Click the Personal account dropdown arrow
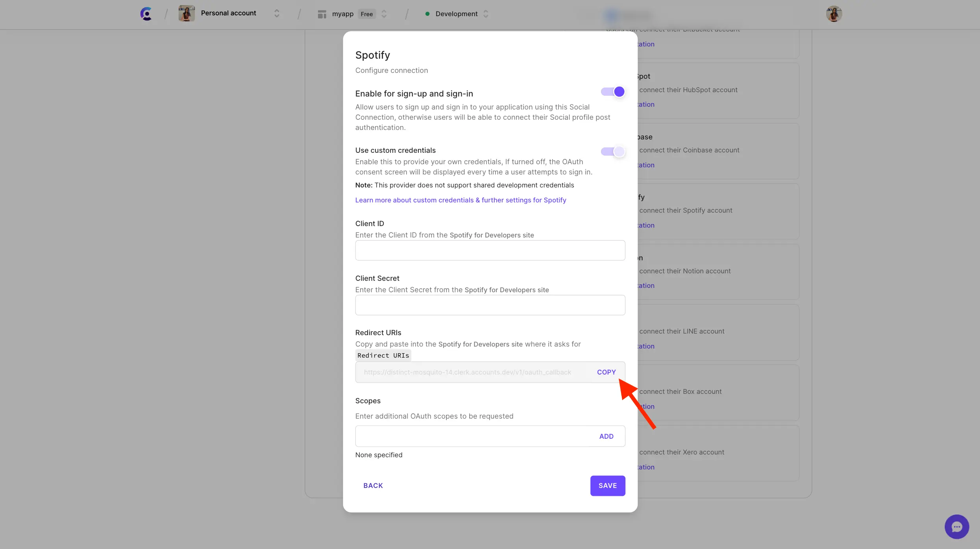 276,13
